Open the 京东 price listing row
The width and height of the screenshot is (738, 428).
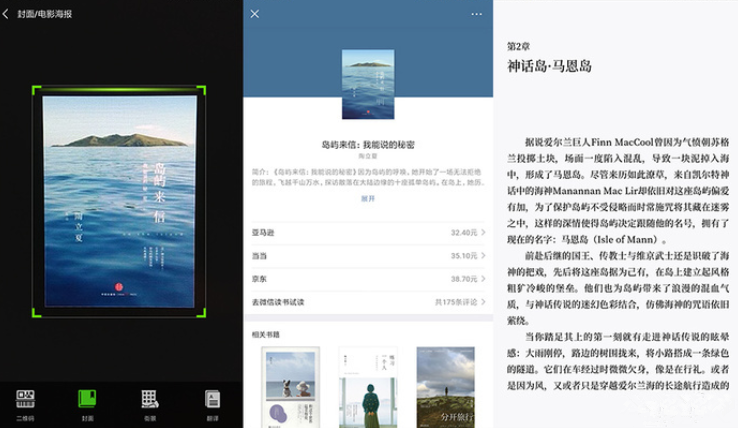click(x=368, y=279)
